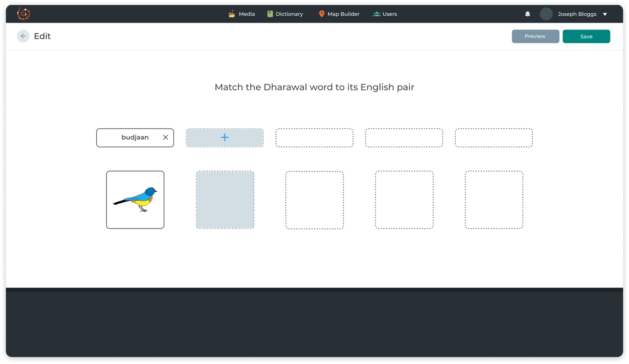629x364 pixels.
Task: Expand the Joseph Bloggs account dropdown arrow
Action: click(605, 14)
